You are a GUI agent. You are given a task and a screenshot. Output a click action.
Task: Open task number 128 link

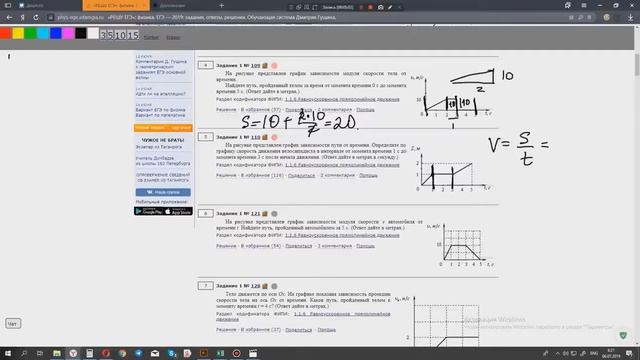[256, 286]
